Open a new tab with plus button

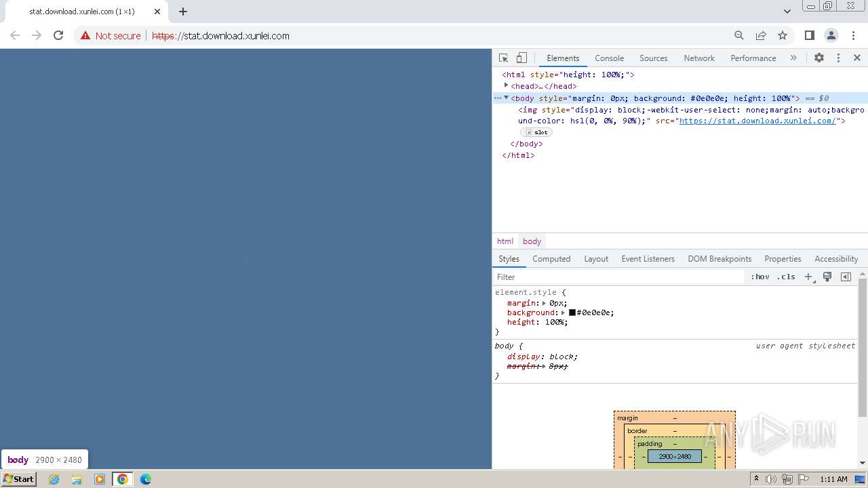[183, 12]
